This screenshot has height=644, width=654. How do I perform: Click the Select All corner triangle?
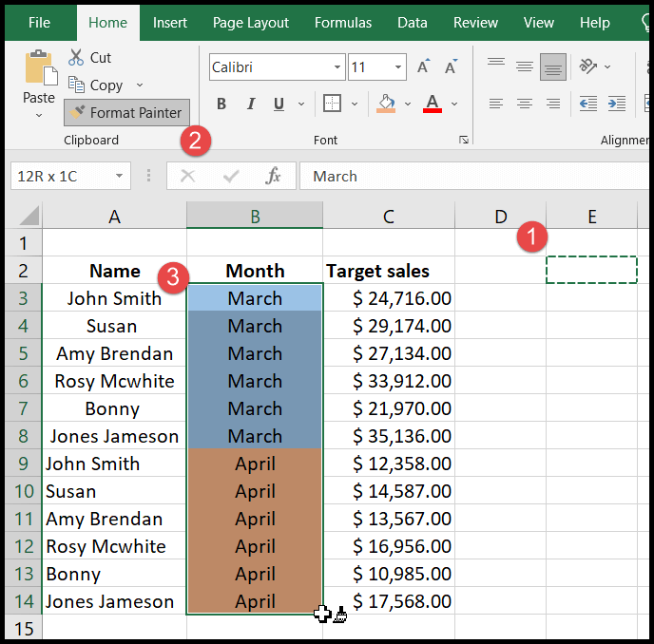click(x=29, y=216)
